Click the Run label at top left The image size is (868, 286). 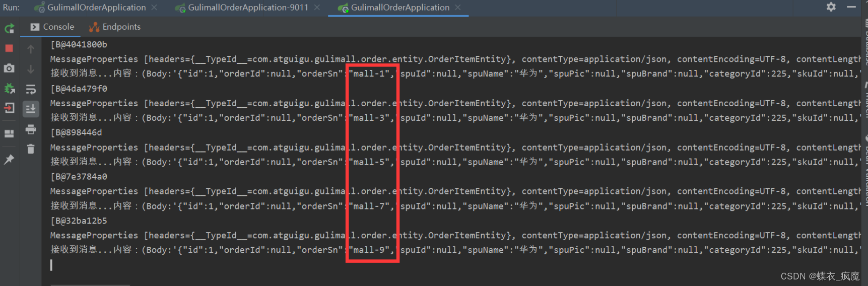click(11, 8)
